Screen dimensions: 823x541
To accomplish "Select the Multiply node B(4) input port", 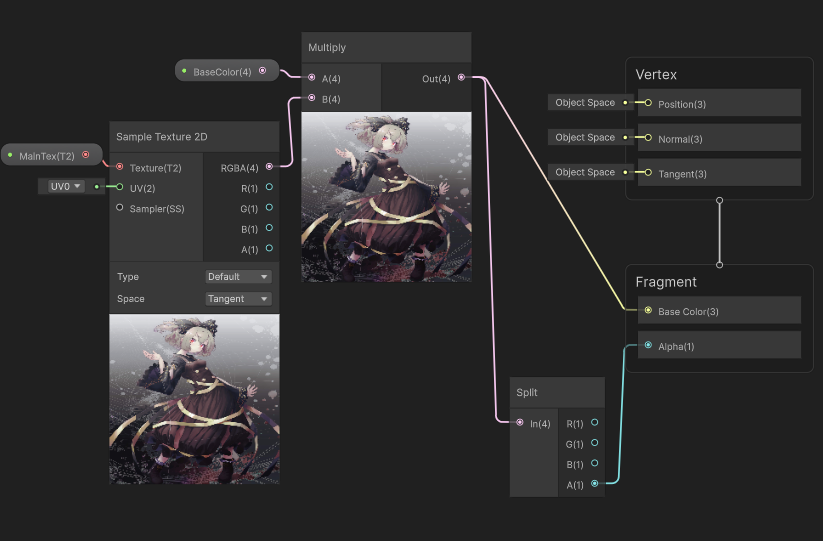I will pos(312,98).
